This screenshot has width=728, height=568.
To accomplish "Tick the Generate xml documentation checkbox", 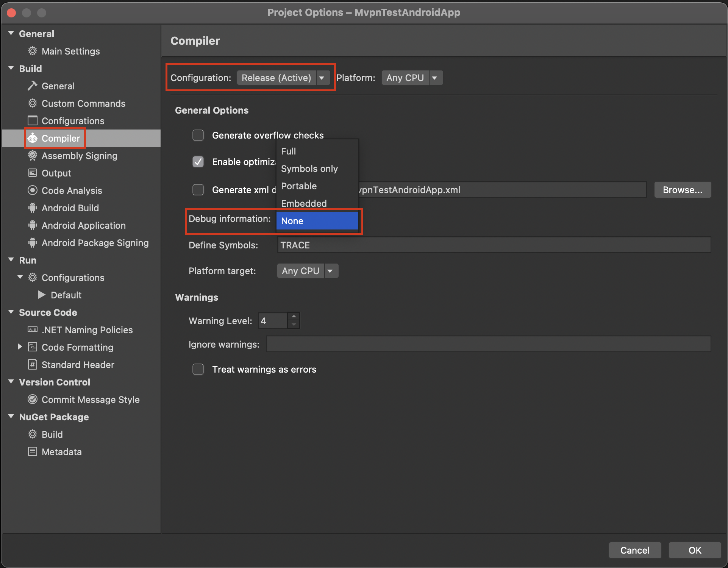I will [x=198, y=190].
